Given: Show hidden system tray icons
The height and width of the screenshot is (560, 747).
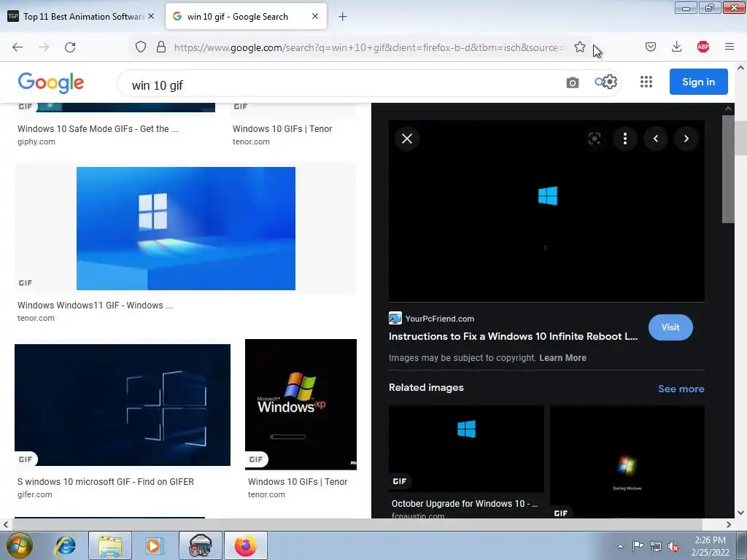Looking at the screenshot, I should (x=620, y=546).
